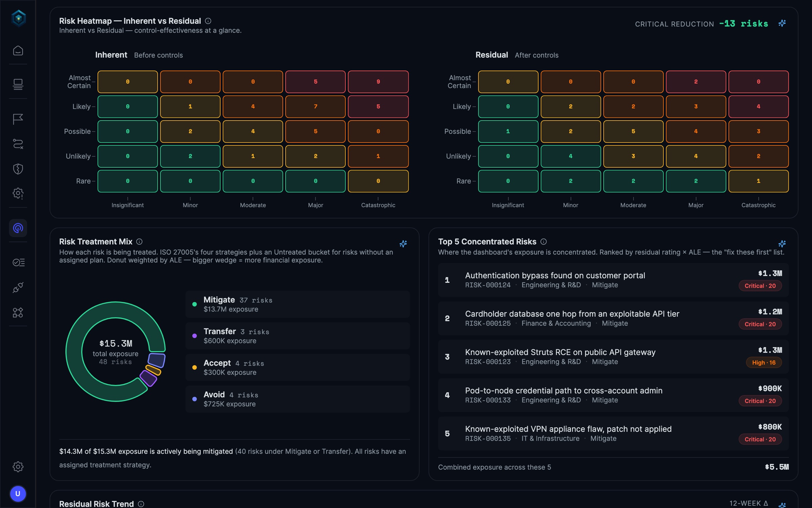
Task: Click the info icon beside Risk Heatmap title
Action: pos(208,21)
